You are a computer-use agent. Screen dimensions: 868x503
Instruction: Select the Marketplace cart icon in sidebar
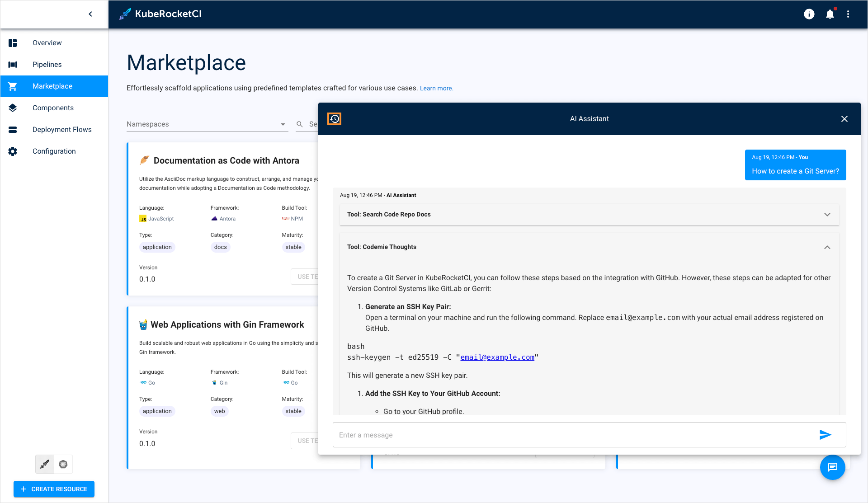pos(13,86)
